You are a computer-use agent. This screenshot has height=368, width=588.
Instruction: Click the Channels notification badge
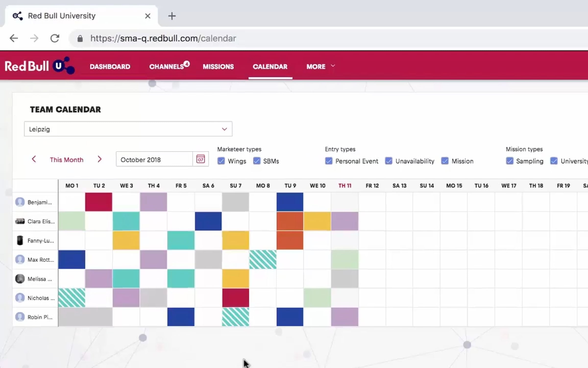coord(187,64)
